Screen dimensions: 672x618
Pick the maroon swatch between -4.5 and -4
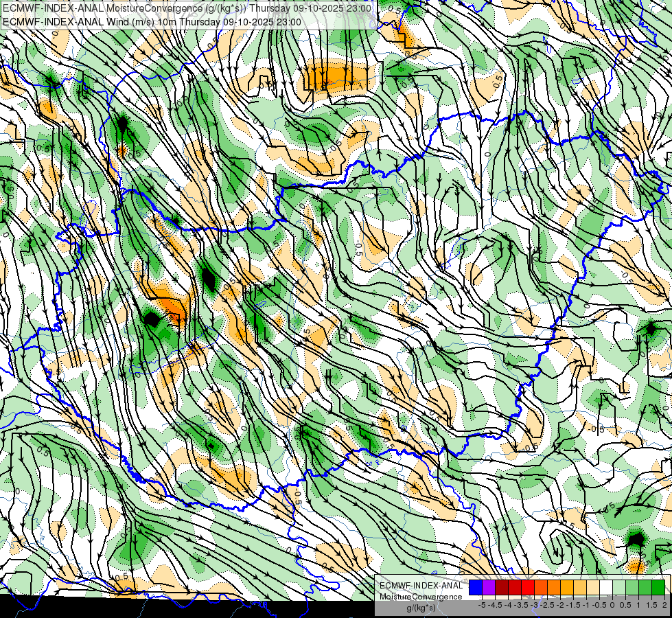click(502, 587)
